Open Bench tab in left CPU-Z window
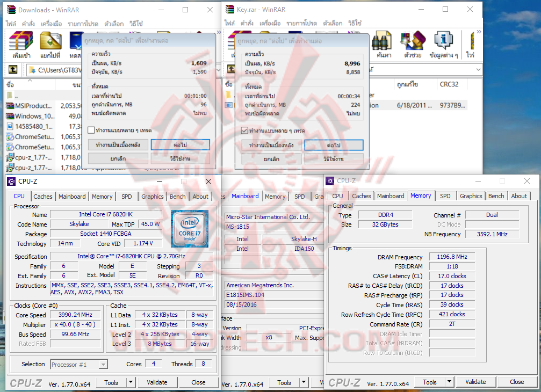 coord(178,197)
